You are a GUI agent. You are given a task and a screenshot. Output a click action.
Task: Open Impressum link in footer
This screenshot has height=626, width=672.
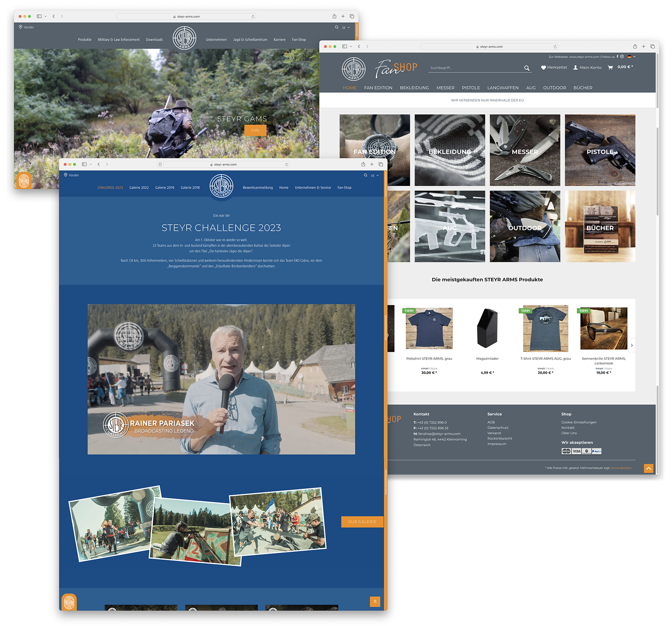497,444
